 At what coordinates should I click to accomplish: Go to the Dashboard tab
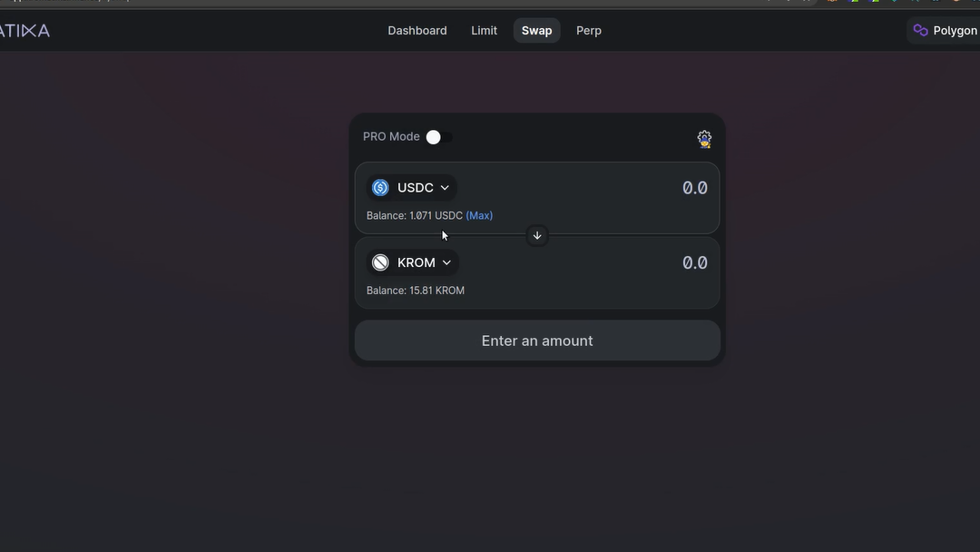416,31
